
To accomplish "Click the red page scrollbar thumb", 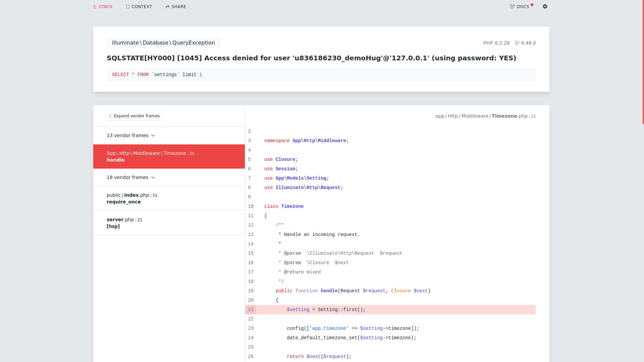I will click(643, 62).
